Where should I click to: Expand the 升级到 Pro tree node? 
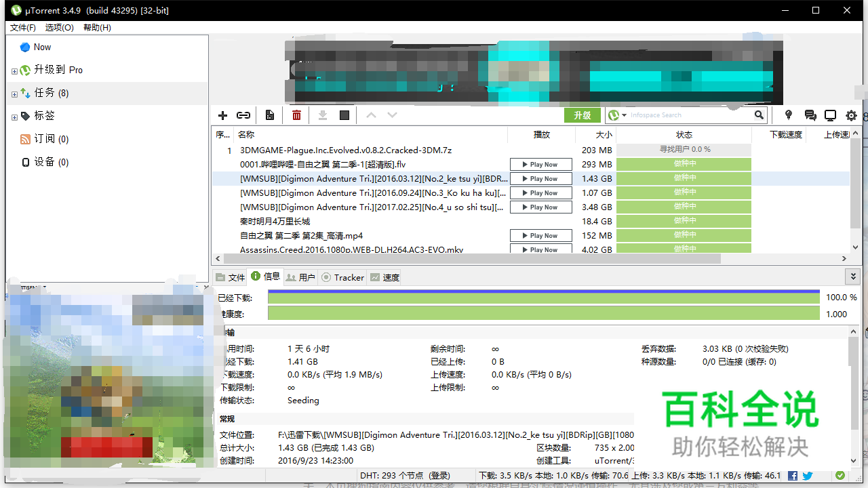[14, 71]
